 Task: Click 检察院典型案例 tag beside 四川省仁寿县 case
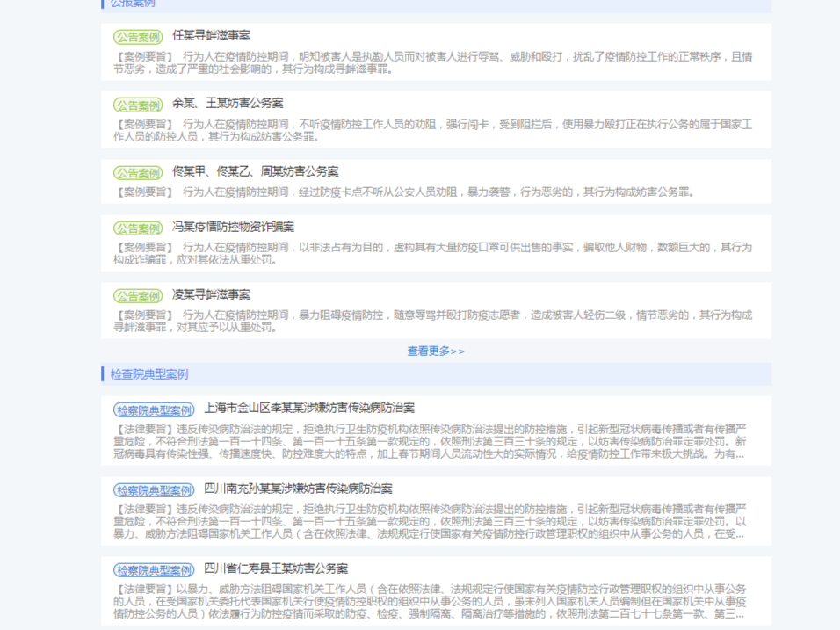pos(154,570)
